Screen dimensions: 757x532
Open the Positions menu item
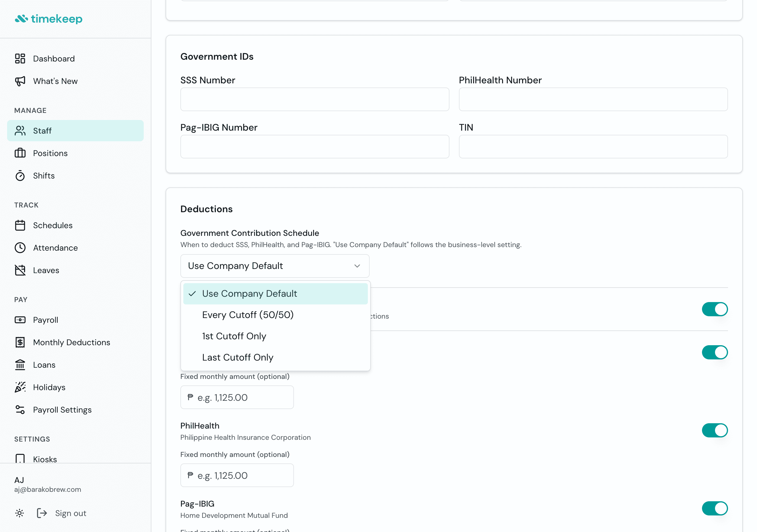[x=50, y=153]
